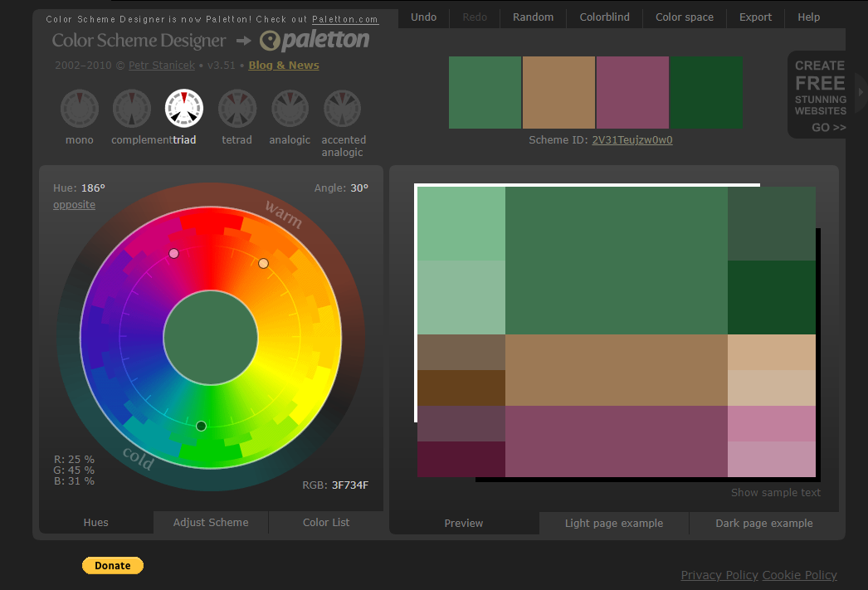Screen dimensions: 868x590
Task: Switch to Light page example tab
Action: (614, 524)
